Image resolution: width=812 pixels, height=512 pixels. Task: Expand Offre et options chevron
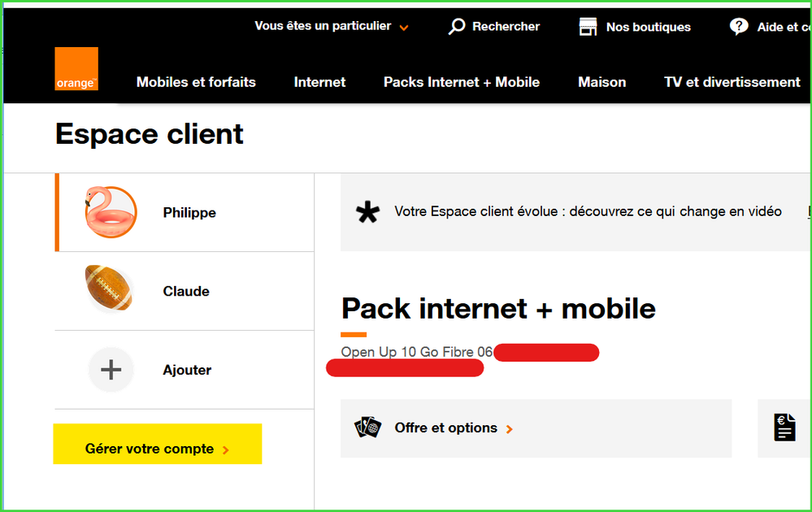(x=510, y=428)
